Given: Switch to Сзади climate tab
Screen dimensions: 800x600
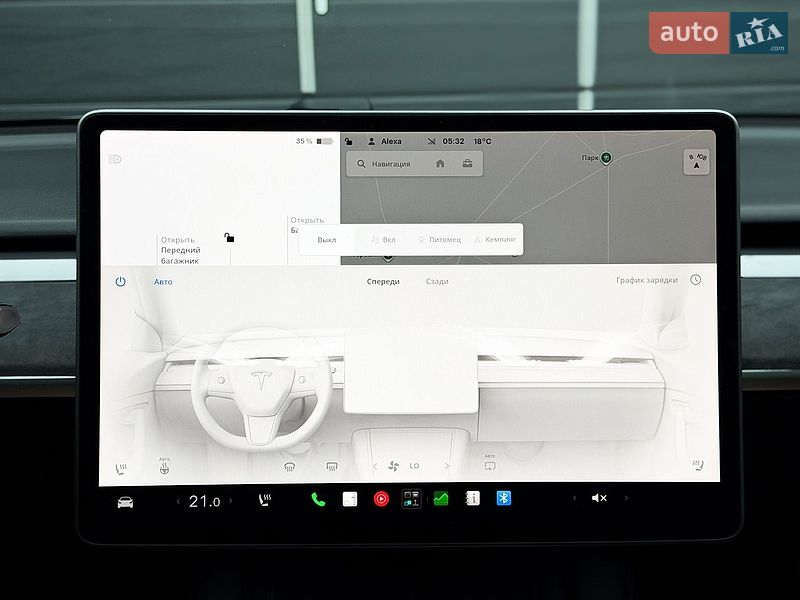Looking at the screenshot, I should [437, 281].
